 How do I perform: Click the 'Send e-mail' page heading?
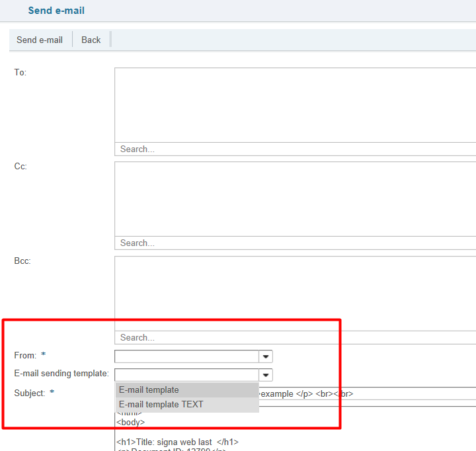coord(56,11)
